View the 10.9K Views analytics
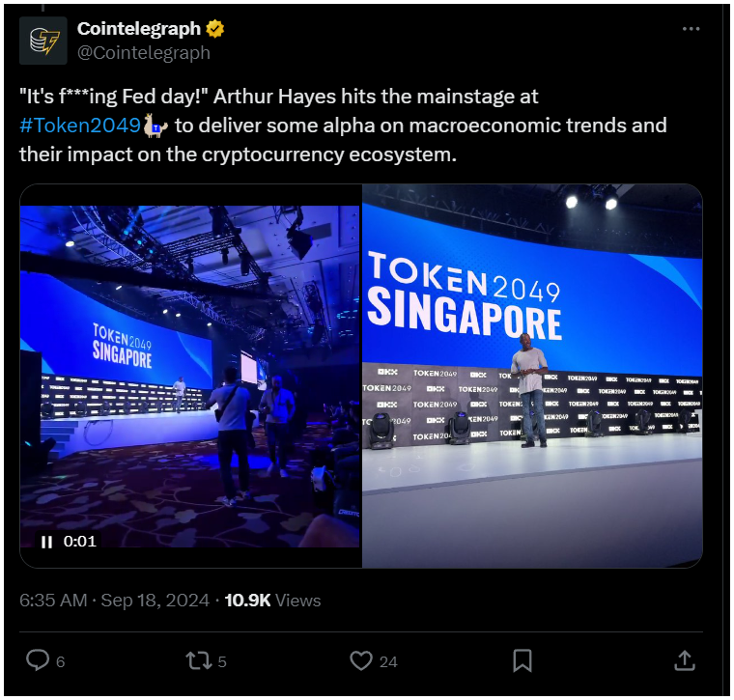Screen dimensions: 734x700 click(272, 601)
